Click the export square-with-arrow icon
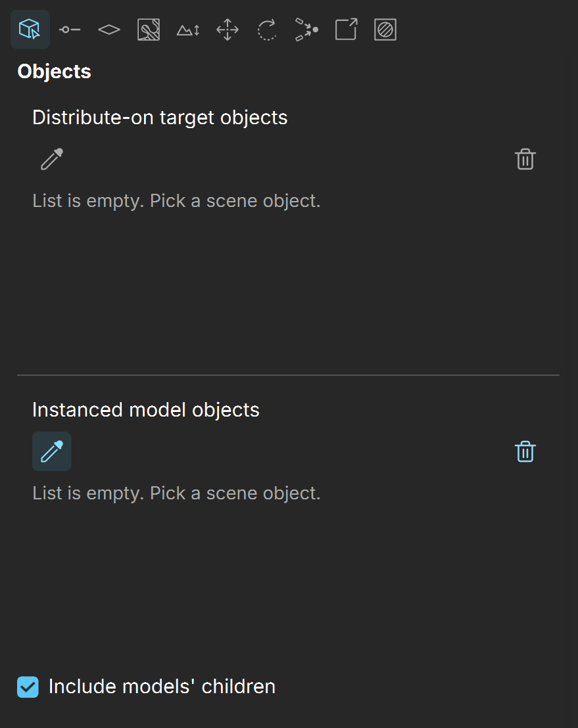Image resolution: width=578 pixels, height=728 pixels. click(x=346, y=30)
